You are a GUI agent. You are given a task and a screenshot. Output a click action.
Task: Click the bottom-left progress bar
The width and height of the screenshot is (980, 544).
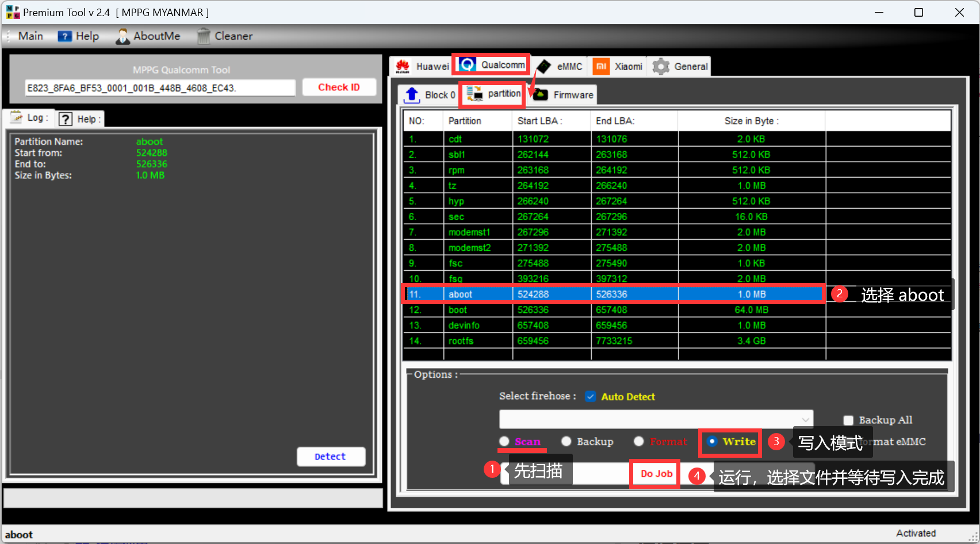click(193, 498)
